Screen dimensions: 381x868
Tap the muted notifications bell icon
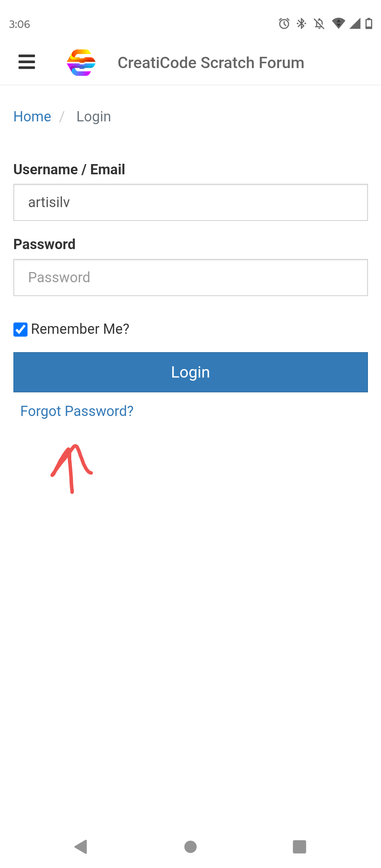tap(319, 24)
